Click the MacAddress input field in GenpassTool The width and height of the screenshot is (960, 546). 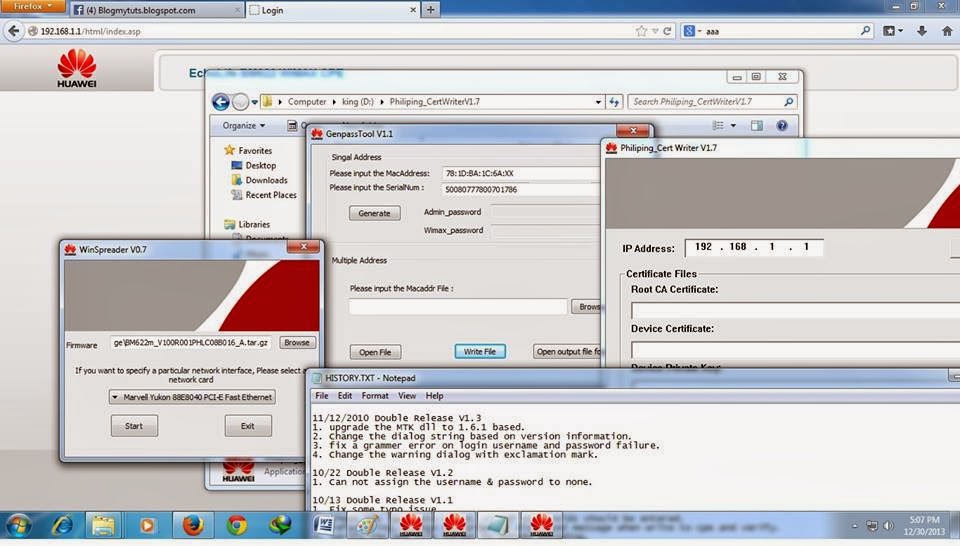[x=520, y=173]
